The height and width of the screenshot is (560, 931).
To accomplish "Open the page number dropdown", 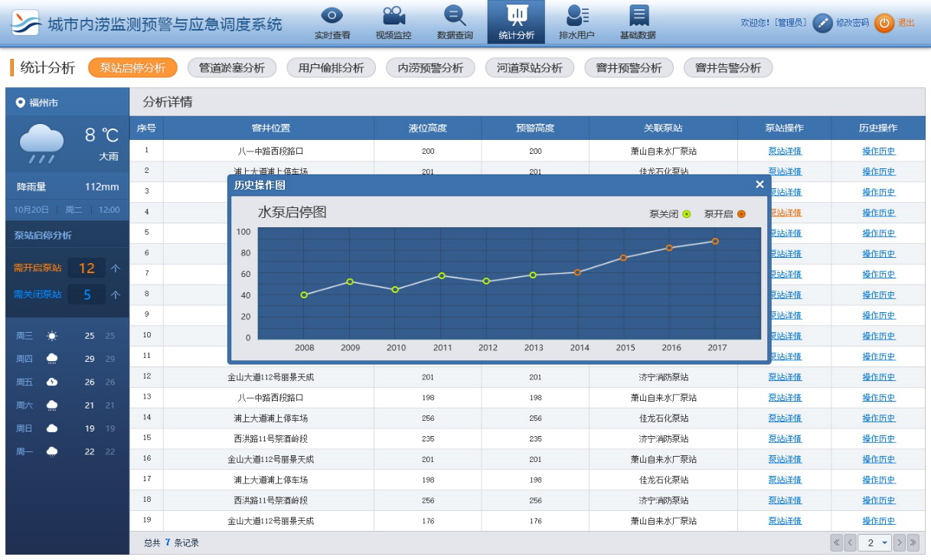I will tap(875, 543).
